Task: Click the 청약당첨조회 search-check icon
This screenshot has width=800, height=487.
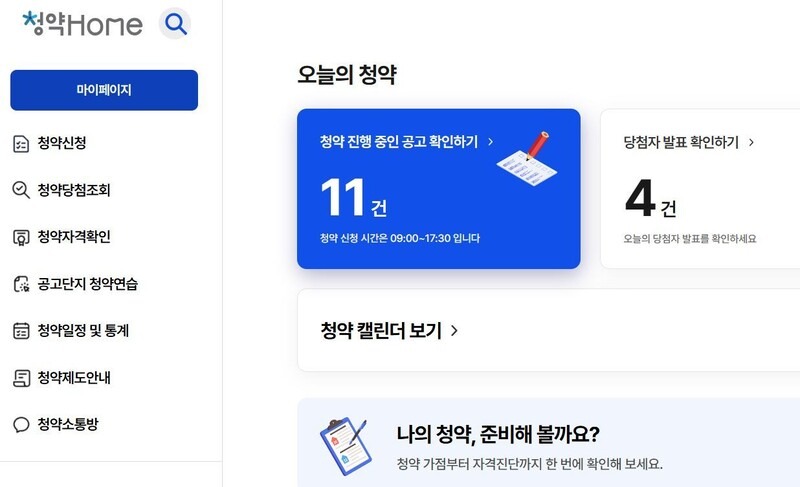Action: (x=21, y=190)
